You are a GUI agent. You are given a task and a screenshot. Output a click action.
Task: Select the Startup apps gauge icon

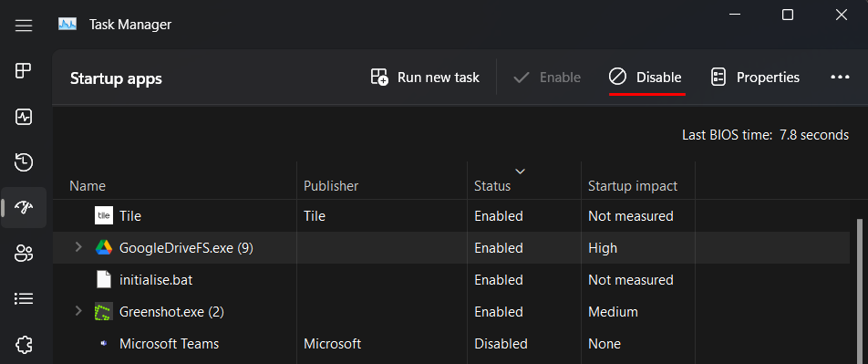point(24,208)
